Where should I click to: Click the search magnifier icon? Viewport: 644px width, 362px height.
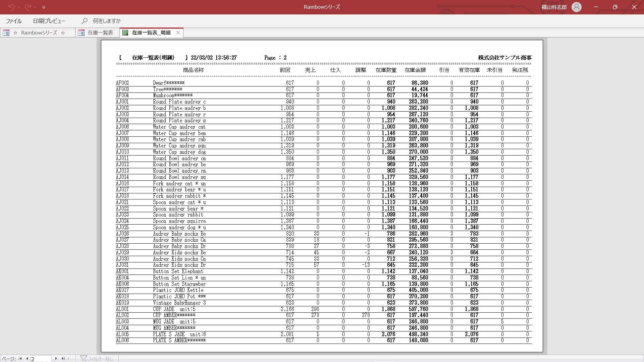pyautogui.click(x=85, y=21)
